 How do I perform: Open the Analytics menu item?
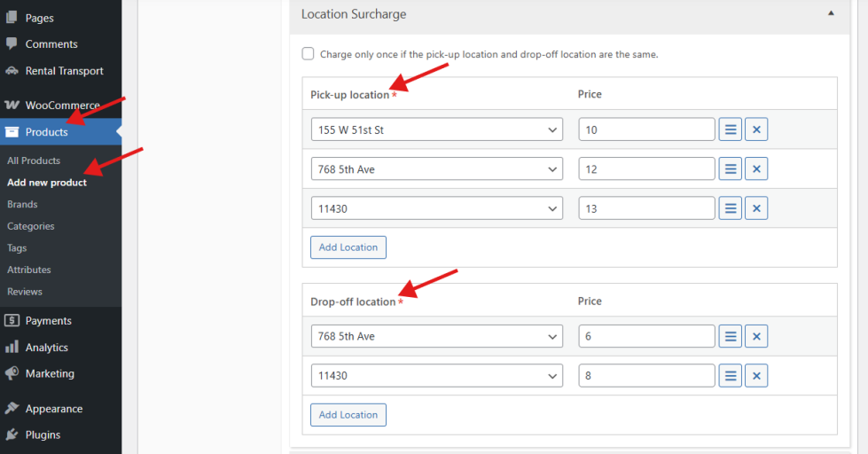(x=46, y=348)
